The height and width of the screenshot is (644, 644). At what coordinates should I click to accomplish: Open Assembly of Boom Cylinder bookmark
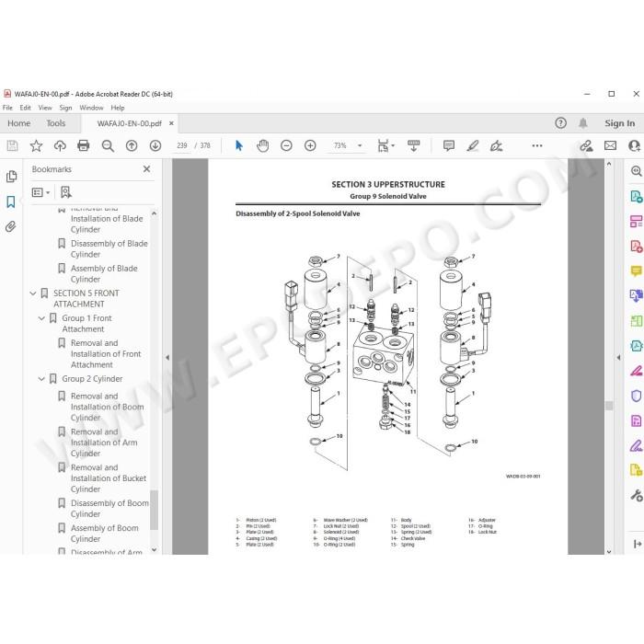tap(105, 533)
